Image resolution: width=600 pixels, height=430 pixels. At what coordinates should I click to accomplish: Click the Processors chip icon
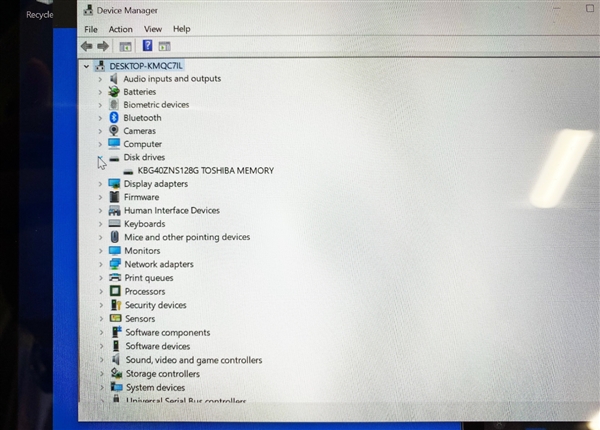[x=115, y=291]
